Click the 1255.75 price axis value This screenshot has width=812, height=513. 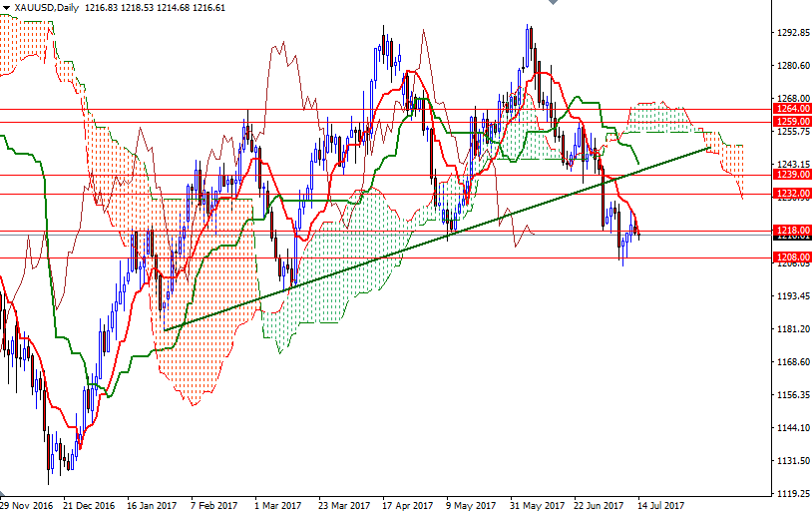tap(793, 132)
